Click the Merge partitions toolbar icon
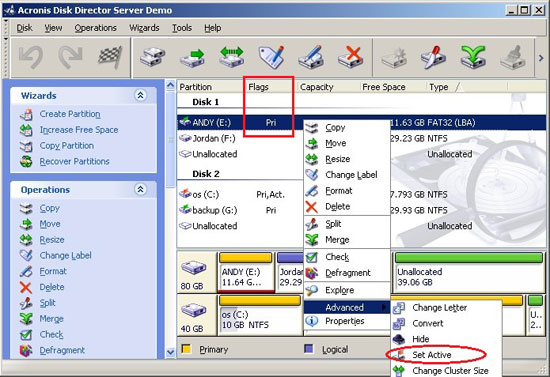 tap(473, 57)
